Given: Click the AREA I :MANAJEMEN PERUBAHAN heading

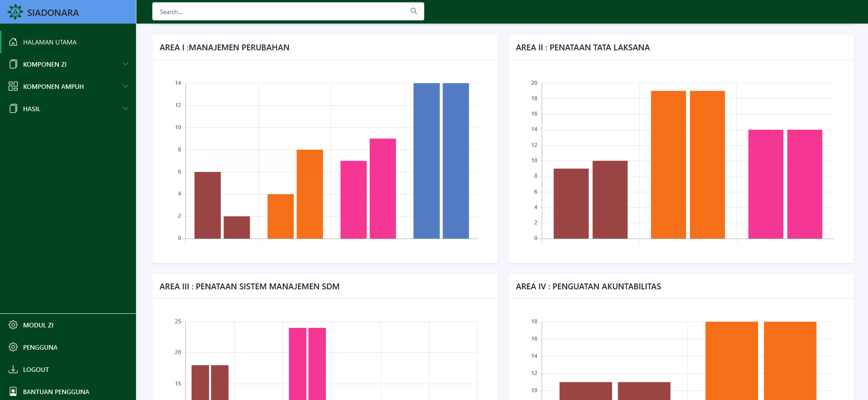Looking at the screenshot, I should point(224,48).
